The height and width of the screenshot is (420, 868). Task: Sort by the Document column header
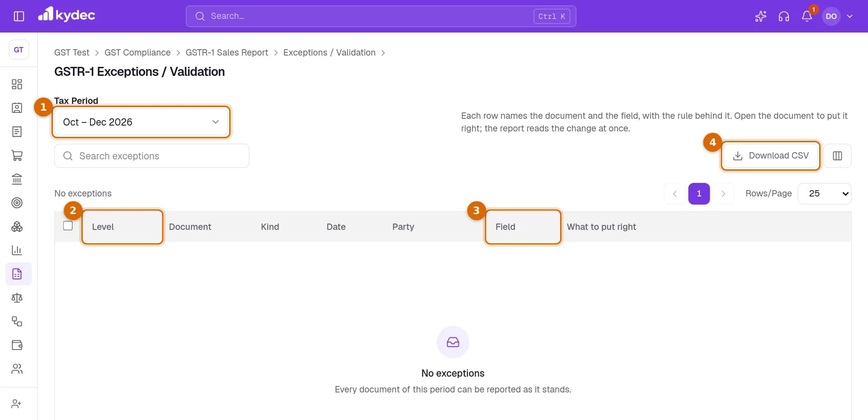(190, 227)
